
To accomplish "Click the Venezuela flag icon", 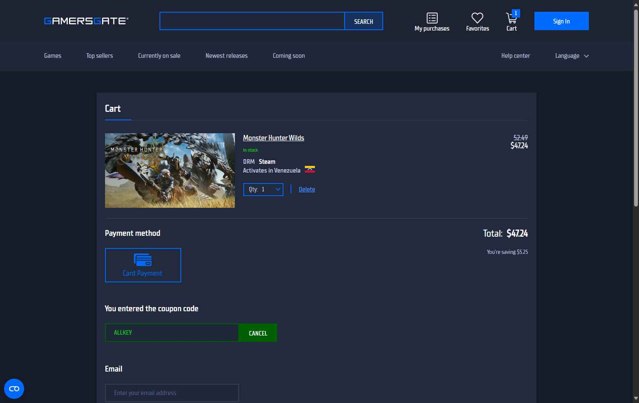I will [310, 170].
